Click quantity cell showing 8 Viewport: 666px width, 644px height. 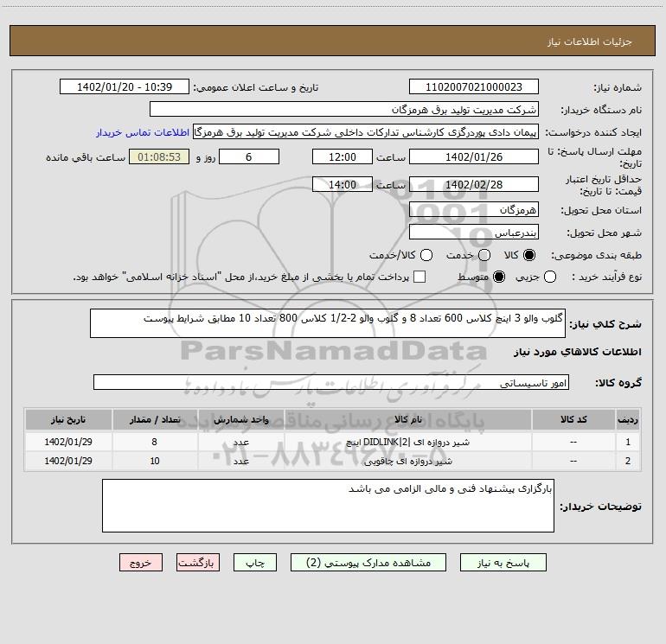coord(155,442)
